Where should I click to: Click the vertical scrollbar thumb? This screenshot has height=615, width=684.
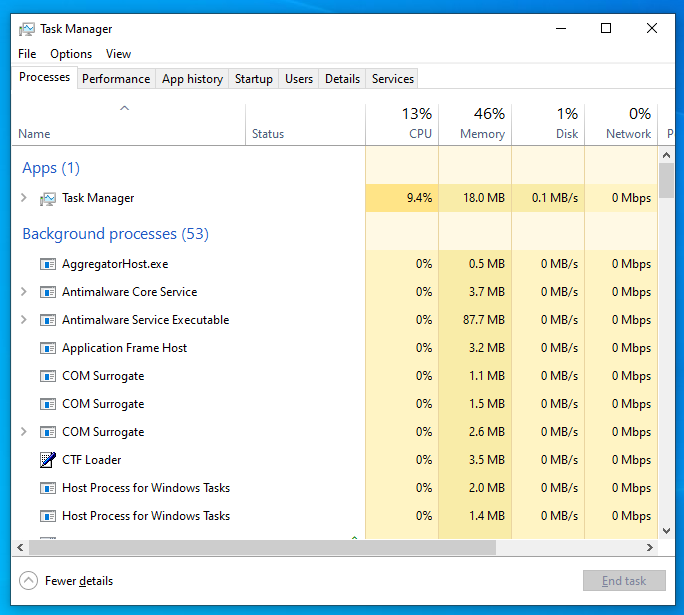click(666, 181)
